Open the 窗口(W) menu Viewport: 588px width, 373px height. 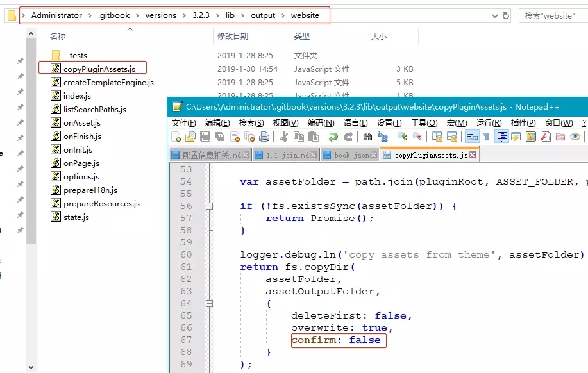(x=559, y=123)
